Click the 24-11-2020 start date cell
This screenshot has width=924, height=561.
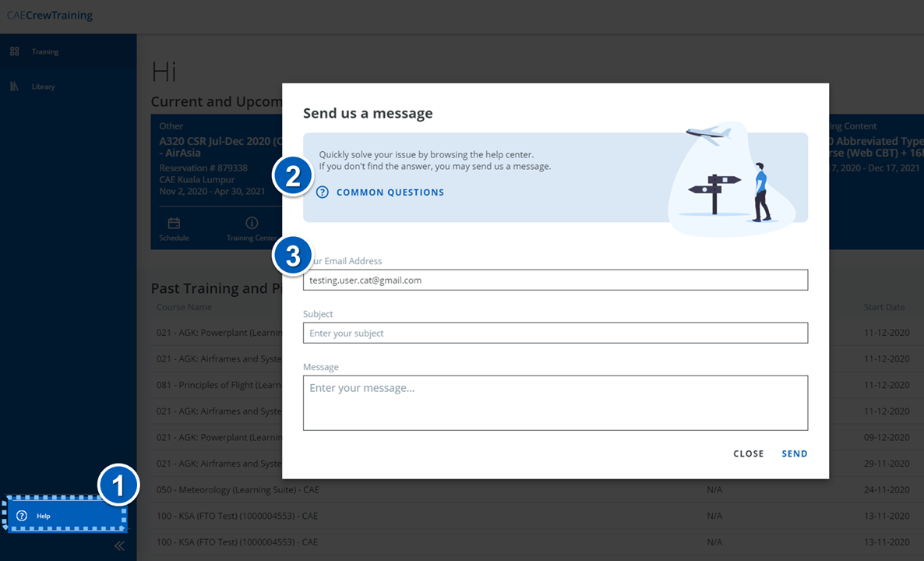[887, 489]
